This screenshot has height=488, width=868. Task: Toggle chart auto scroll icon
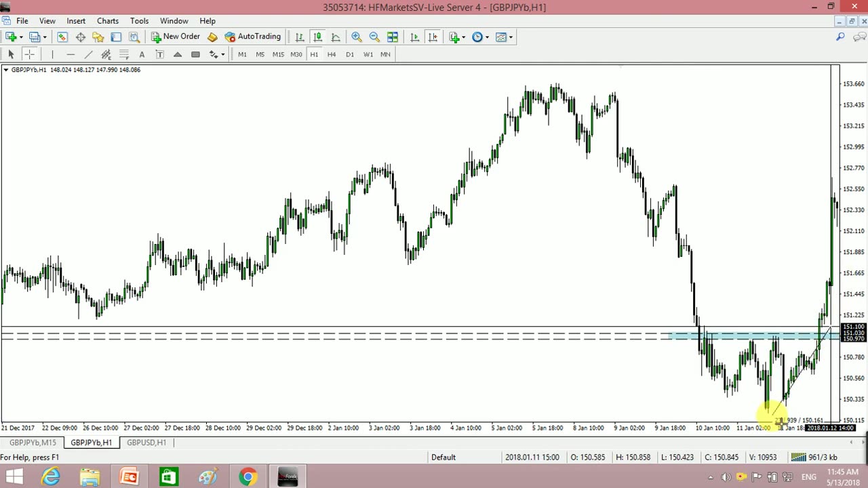coord(415,37)
